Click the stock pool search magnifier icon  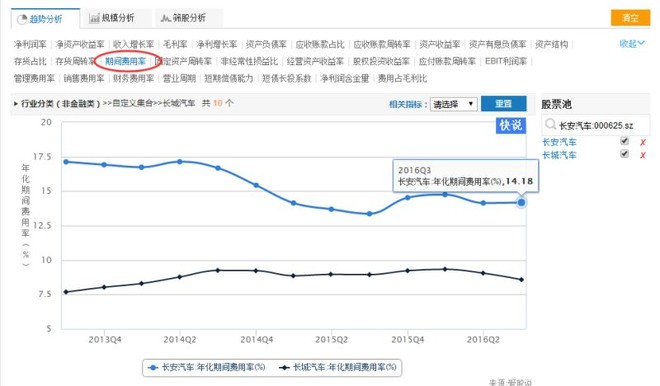pos(550,124)
